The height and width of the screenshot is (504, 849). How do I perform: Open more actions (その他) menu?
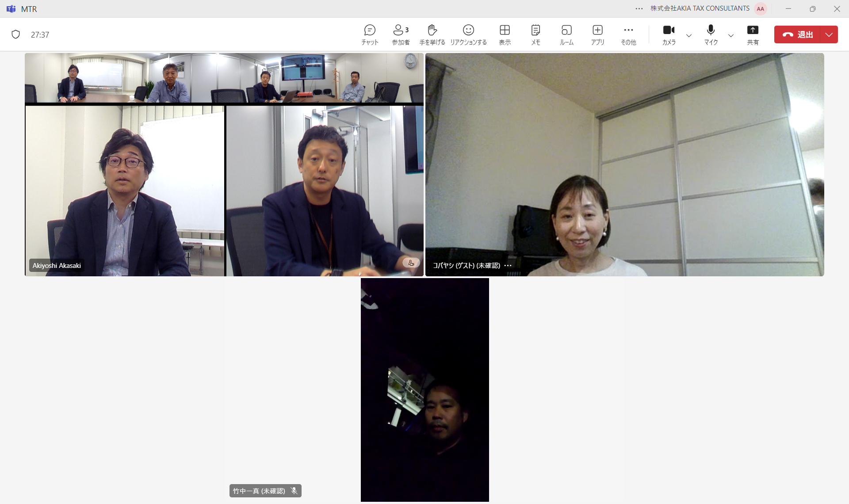(628, 35)
